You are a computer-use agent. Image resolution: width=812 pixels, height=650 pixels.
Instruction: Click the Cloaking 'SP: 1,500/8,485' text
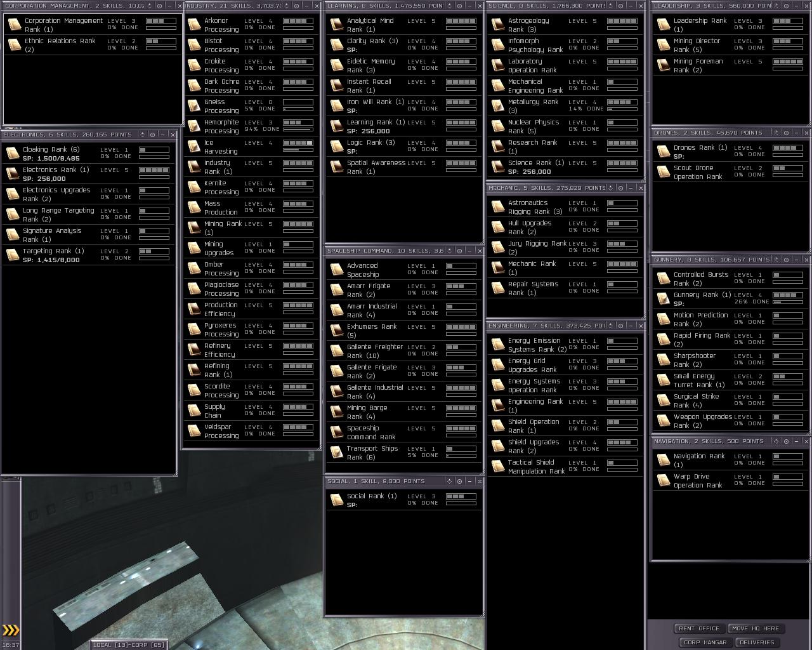coord(51,159)
